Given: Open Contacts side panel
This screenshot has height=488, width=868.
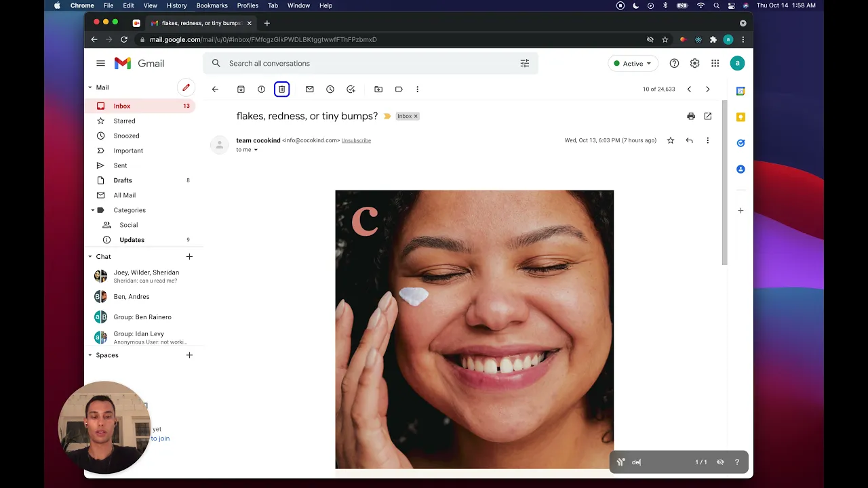Looking at the screenshot, I should [x=741, y=169].
